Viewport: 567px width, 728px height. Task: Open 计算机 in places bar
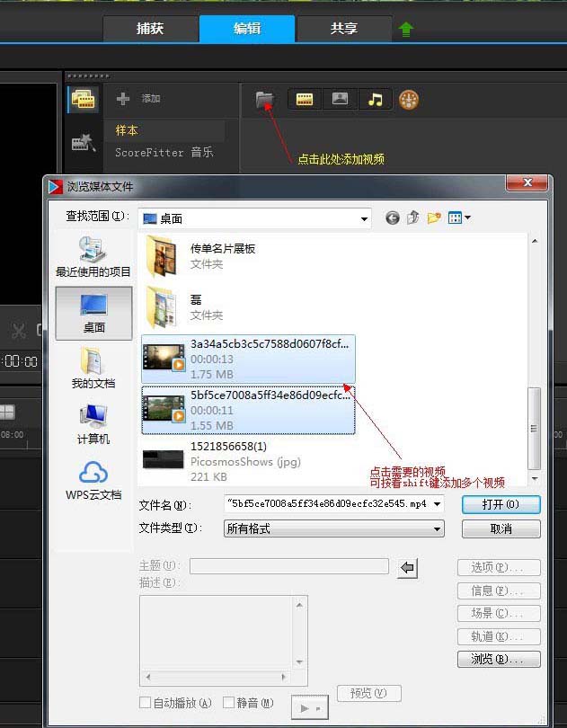[x=93, y=424]
